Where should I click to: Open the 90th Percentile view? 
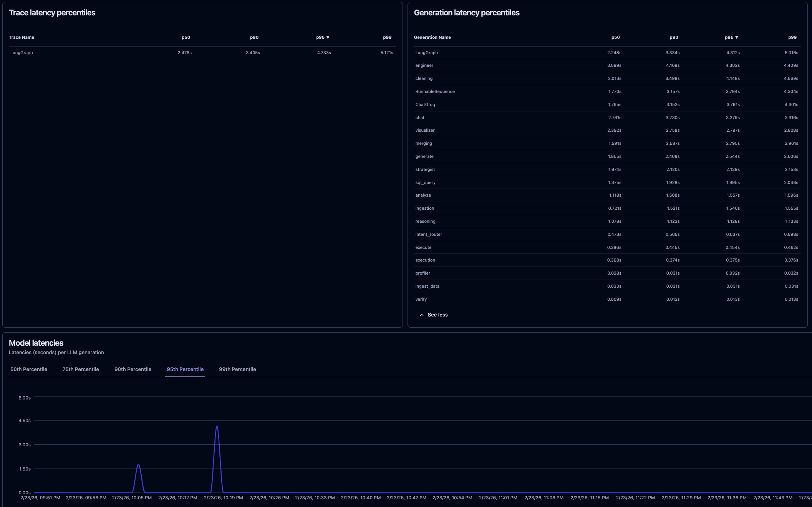pos(133,369)
